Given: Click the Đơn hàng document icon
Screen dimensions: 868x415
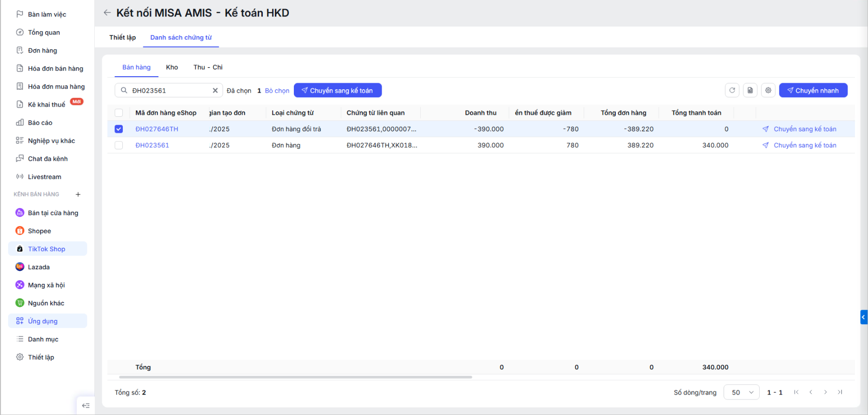Looking at the screenshot, I should [20, 50].
